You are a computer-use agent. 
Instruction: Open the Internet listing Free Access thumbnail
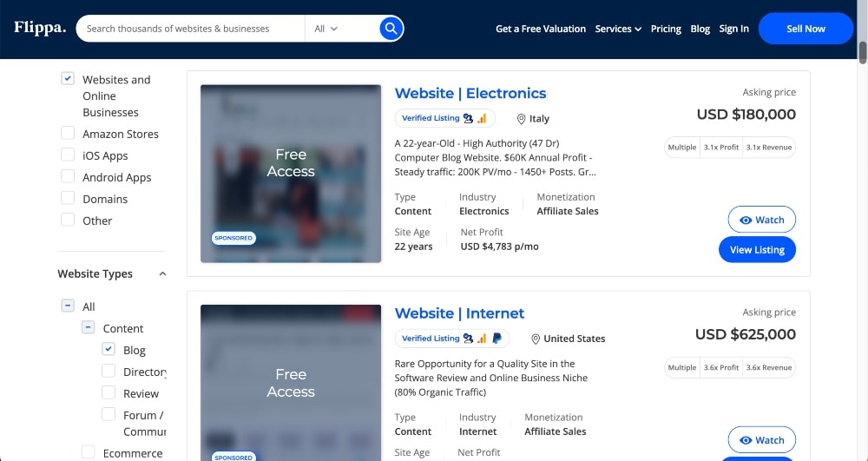[291, 382]
